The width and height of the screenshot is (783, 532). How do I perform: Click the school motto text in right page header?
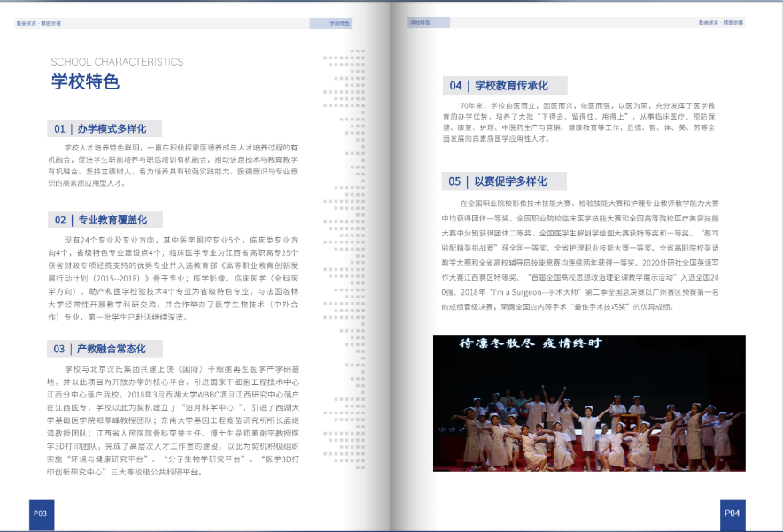721,22
